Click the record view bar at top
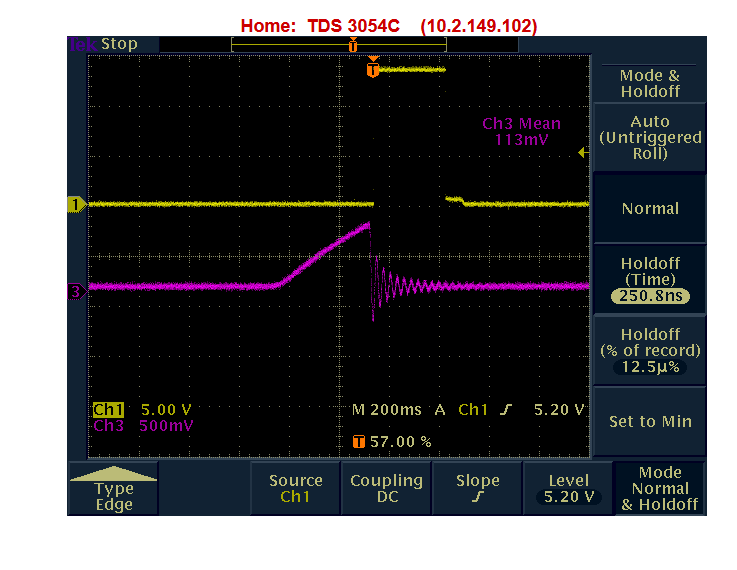Viewport: 737px width, 570px height. [x=351, y=44]
